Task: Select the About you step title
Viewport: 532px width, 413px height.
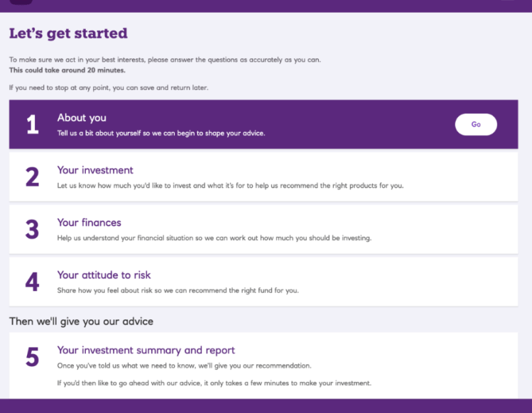Action: point(82,118)
